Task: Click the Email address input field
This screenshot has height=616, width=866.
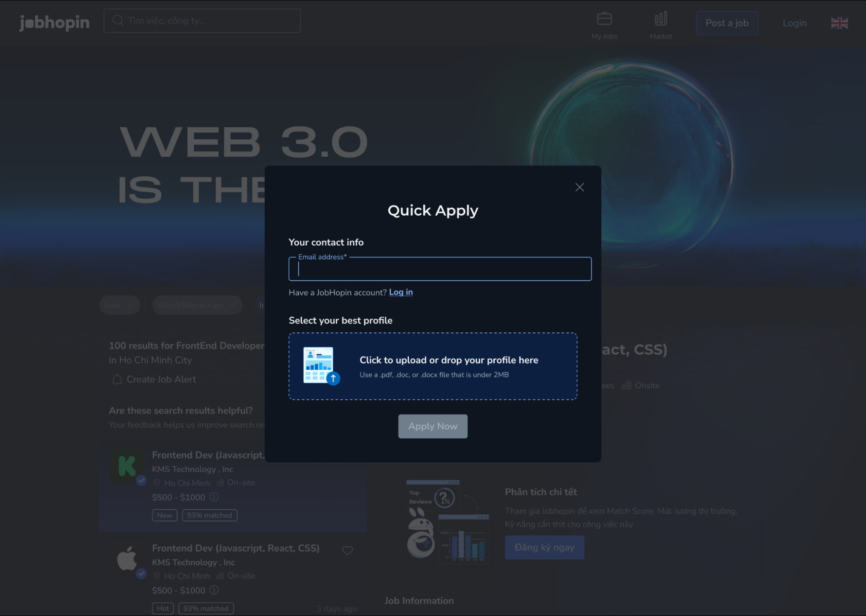Action: [x=440, y=268]
